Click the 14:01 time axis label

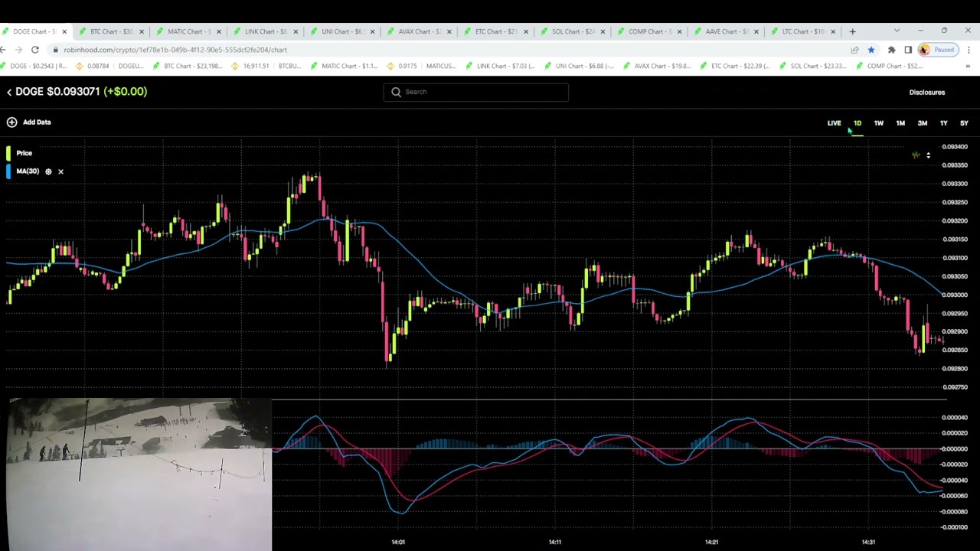pyautogui.click(x=398, y=542)
